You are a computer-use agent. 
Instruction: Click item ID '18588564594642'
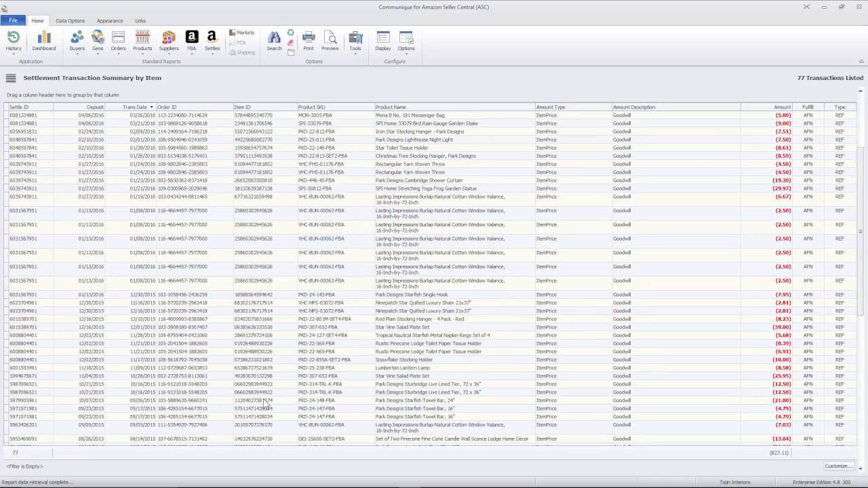254,295
